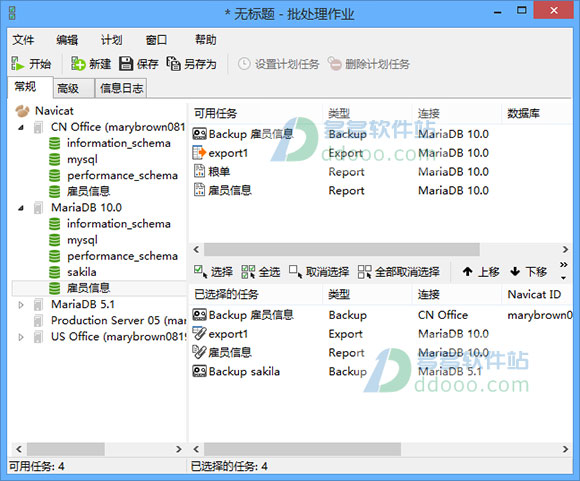Click the 新建 new job icon
The height and width of the screenshot is (481, 580).
78,64
